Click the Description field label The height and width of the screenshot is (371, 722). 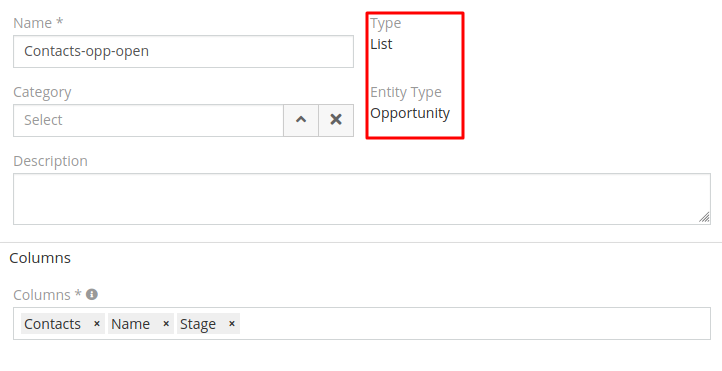[50, 161]
